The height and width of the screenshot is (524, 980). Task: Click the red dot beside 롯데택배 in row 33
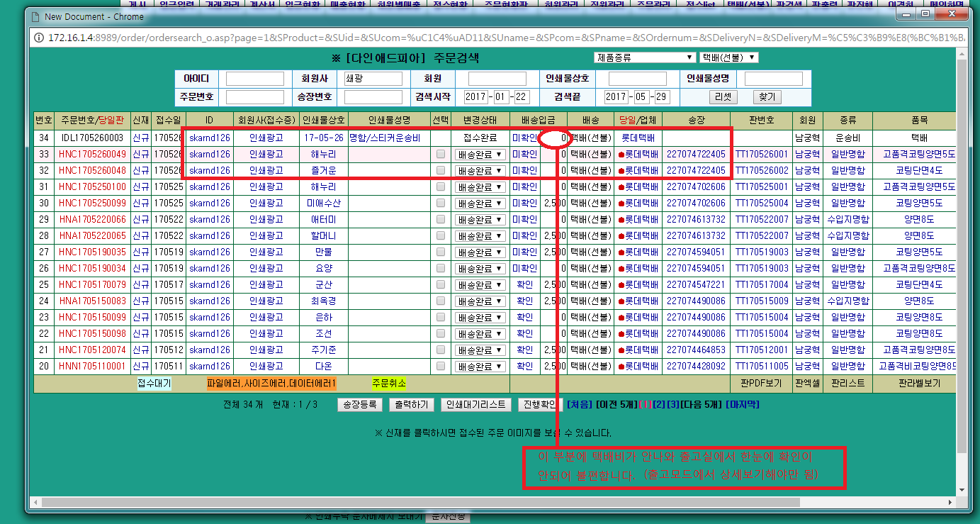[621, 154]
